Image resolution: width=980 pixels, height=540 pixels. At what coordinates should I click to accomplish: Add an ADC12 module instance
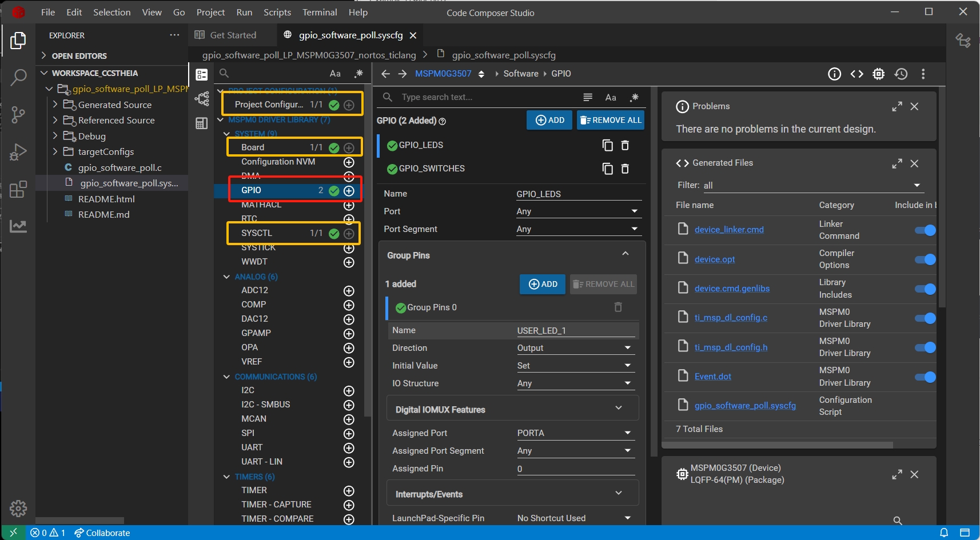click(x=349, y=291)
